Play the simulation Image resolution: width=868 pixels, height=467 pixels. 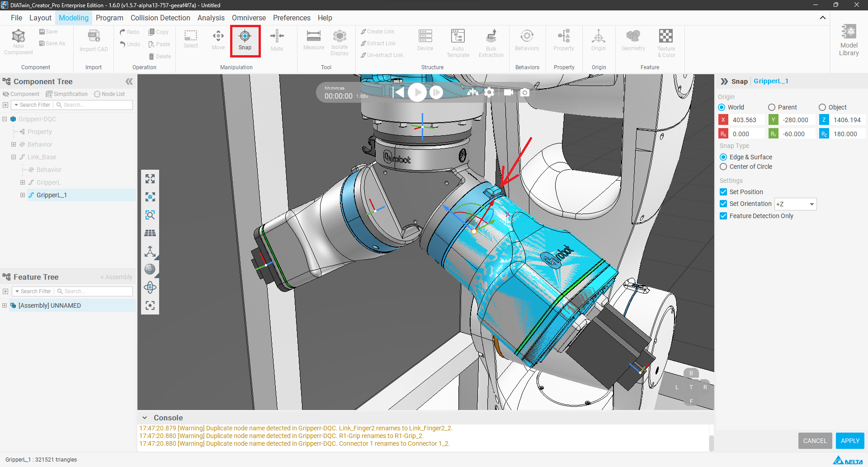tap(417, 92)
